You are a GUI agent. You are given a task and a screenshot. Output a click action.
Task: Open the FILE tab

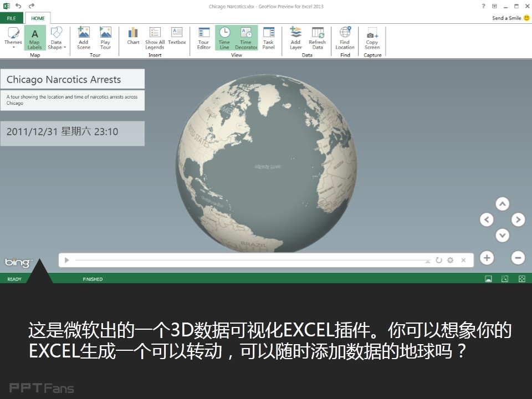pos(11,18)
